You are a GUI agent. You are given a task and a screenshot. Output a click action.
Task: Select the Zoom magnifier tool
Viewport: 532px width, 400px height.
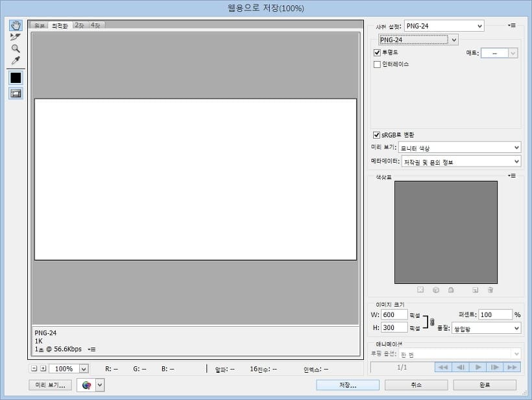tap(16, 49)
